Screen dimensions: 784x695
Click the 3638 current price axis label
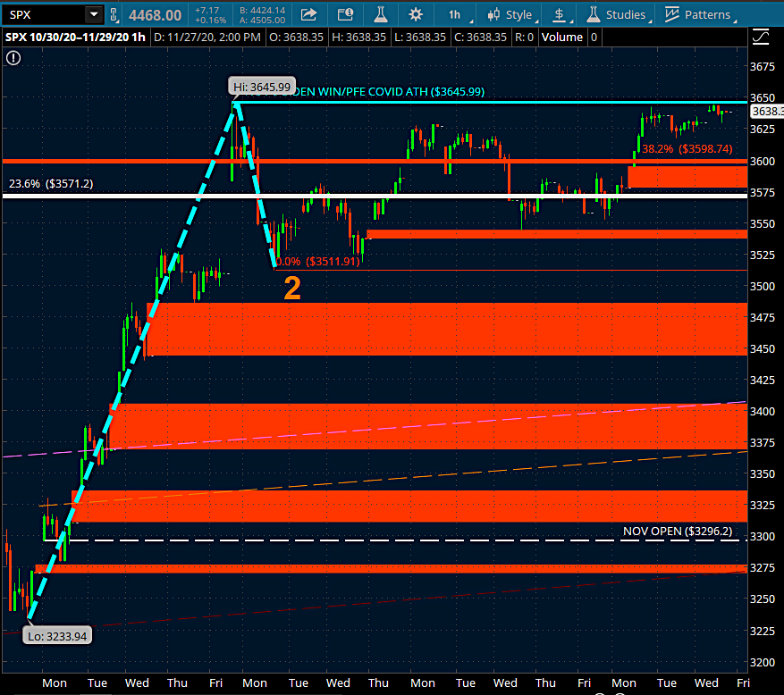[765, 112]
